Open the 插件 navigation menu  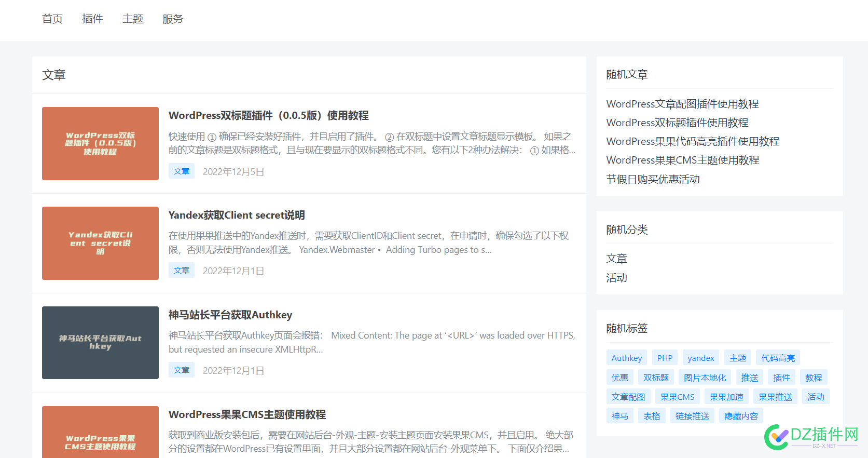(x=92, y=19)
